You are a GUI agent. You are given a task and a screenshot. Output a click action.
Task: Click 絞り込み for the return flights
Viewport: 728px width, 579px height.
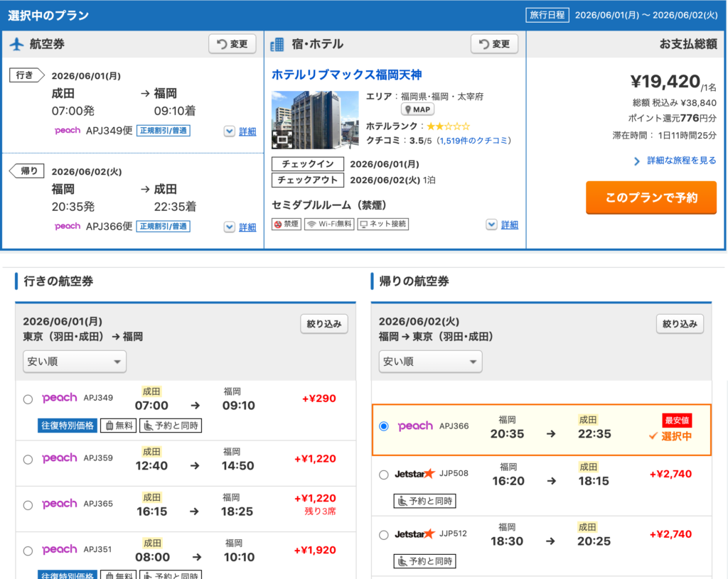680,324
